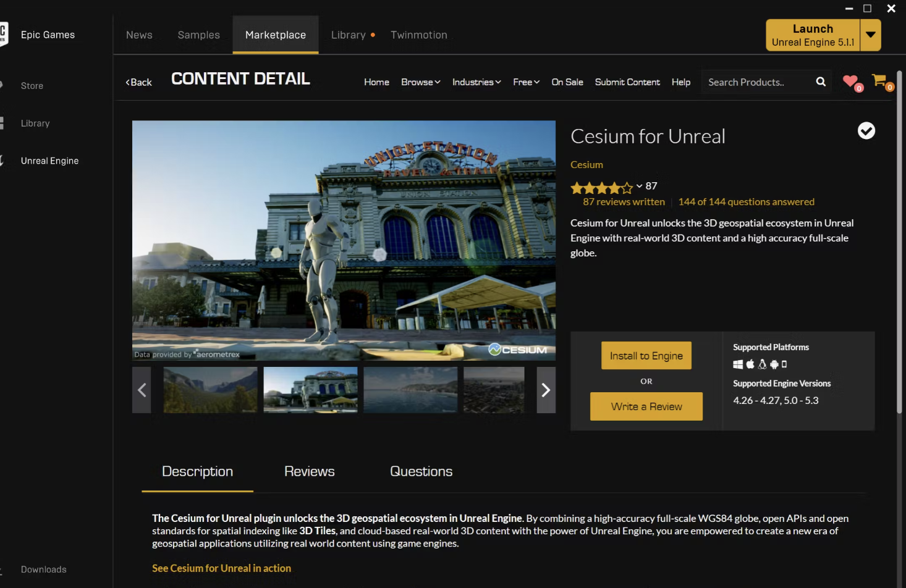Click the Android platform icon

[774, 364]
